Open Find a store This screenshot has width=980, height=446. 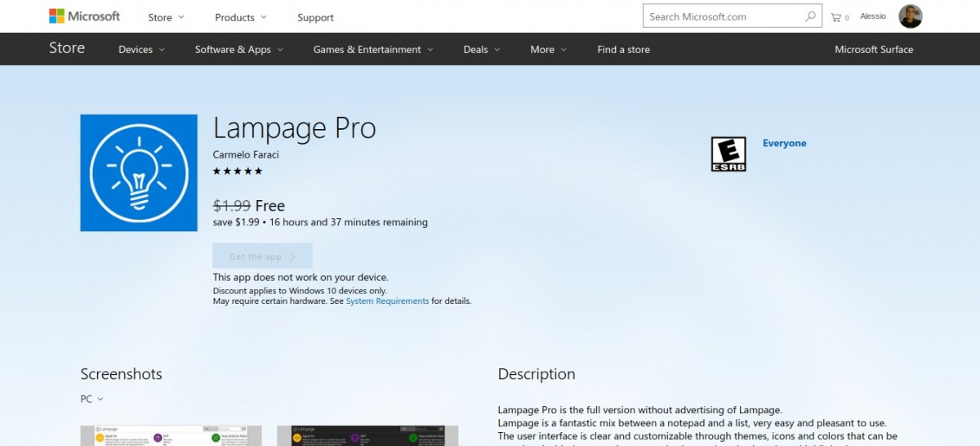click(x=624, y=49)
